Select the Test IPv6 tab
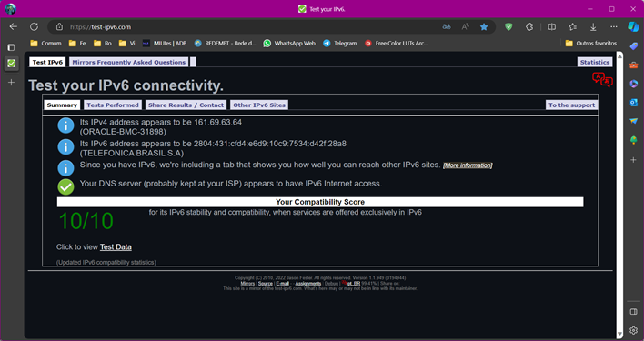 [x=47, y=63]
